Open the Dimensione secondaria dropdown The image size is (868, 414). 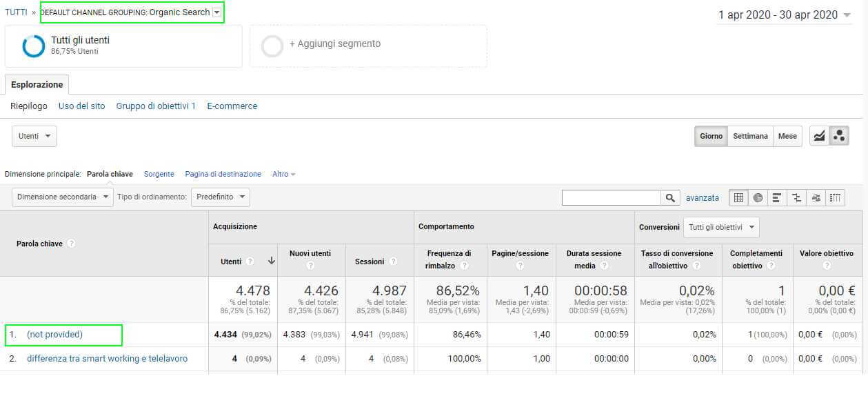pos(63,197)
